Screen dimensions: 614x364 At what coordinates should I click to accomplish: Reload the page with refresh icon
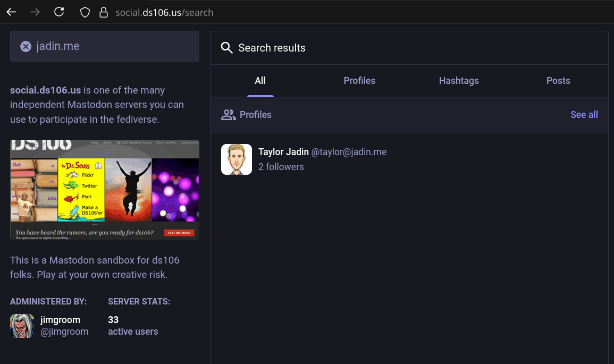coord(59,12)
